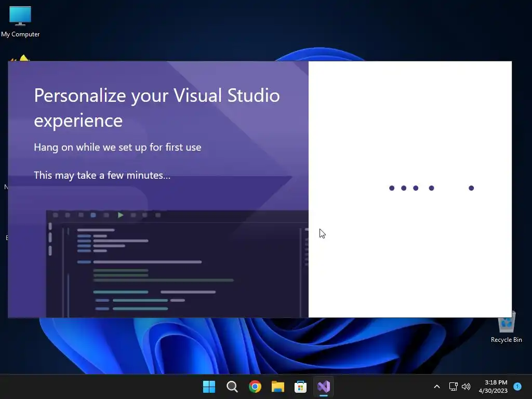Open the Windows Start menu
The image size is (532, 399).
point(209,387)
